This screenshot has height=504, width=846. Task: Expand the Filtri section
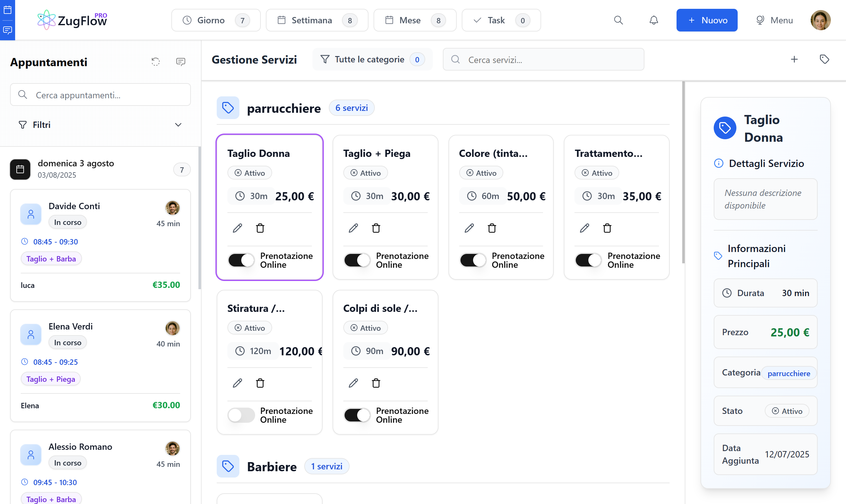coord(100,125)
